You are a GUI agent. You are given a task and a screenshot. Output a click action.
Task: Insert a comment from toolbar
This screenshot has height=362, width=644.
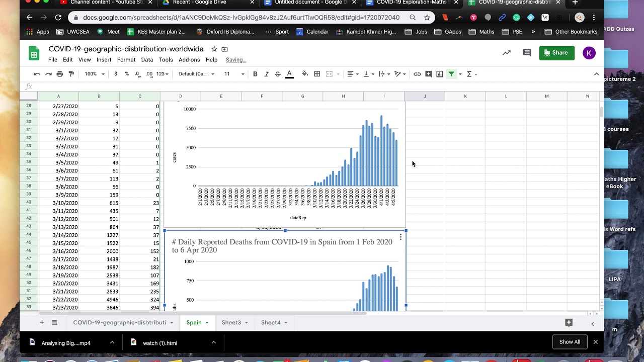click(428, 74)
